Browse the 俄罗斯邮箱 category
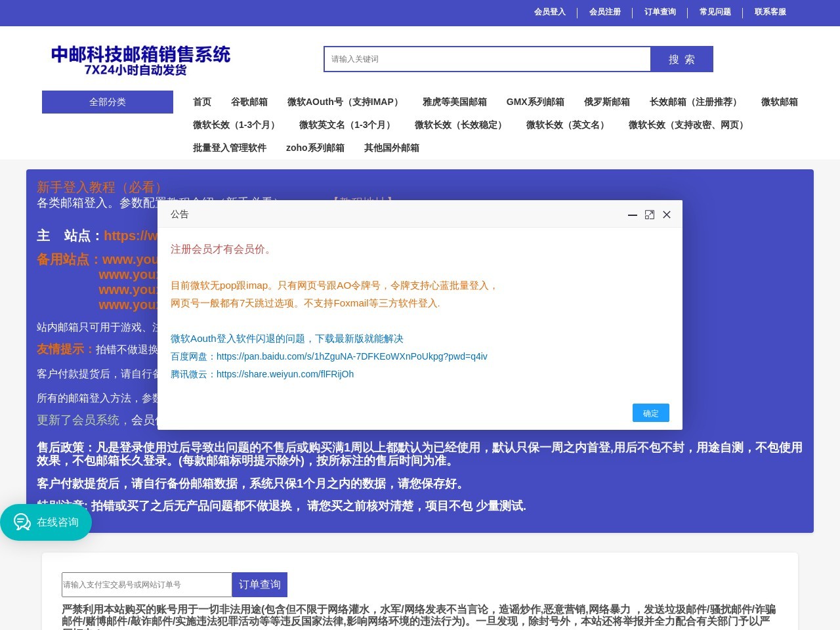The width and height of the screenshot is (840, 630). click(606, 102)
